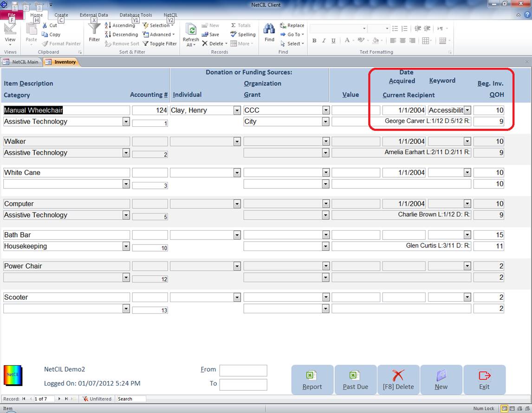Open Find with the binoculars icon
This screenshot has height=413, width=532.
[269, 29]
